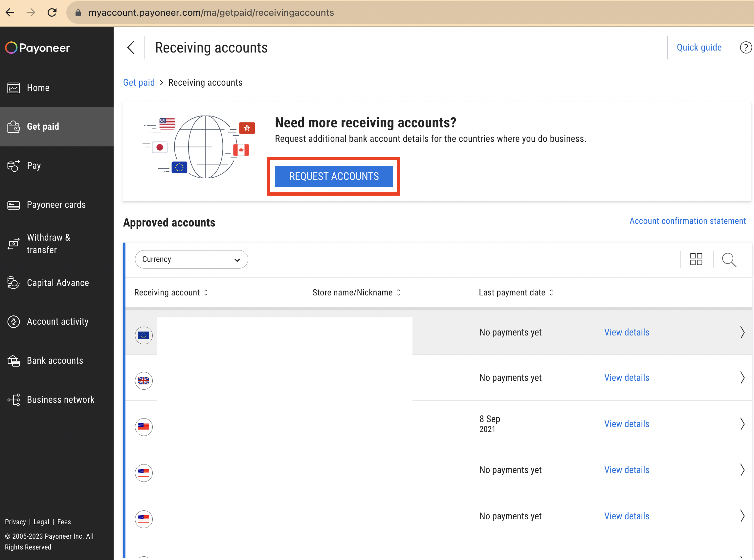
Task: Click the page back arrow beside Receiving accounts
Action: tap(131, 48)
